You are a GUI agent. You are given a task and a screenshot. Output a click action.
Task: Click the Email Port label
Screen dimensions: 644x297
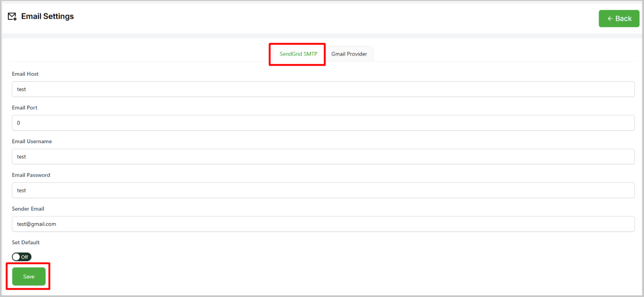click(25, 108)
